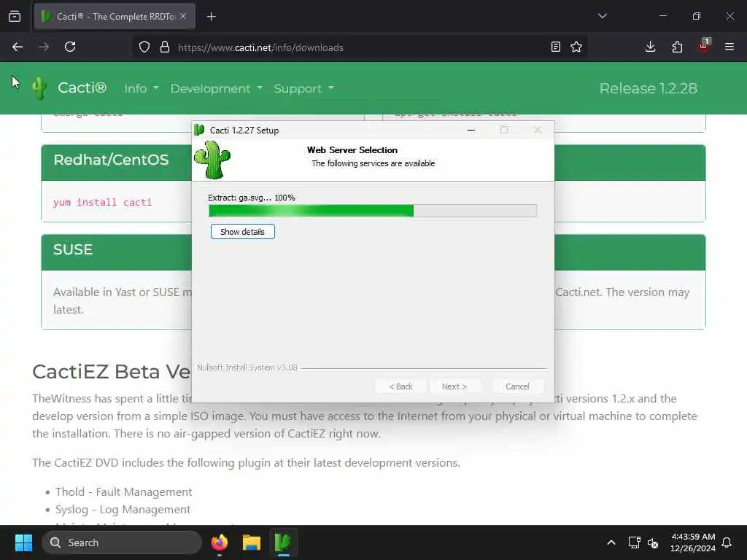
Task: Click the 'yum install cacti' command text
Action: click(x=102, y=203)
